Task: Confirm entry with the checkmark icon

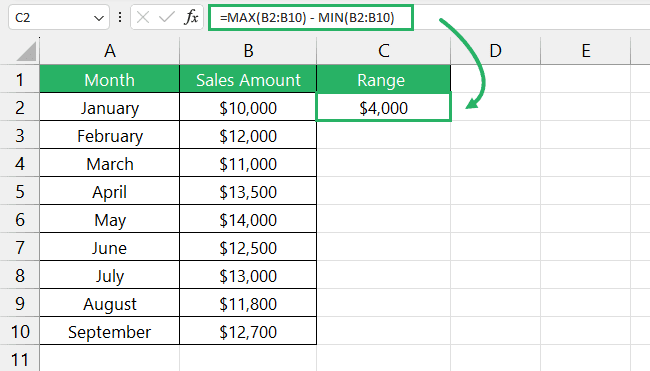Action: pos(167,17)
